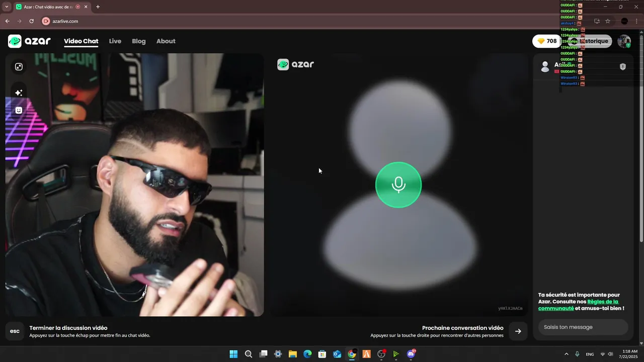Click 'Prochaine conversation vidéo' text
The width and height of the screenshot is (644, 362).
pos(463,328)
